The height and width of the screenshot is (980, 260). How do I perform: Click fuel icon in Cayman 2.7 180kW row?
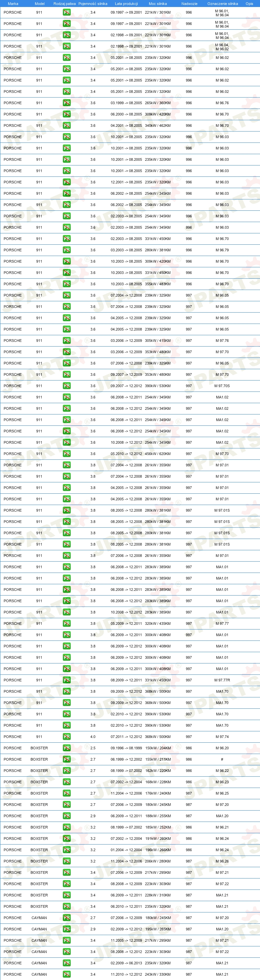click(x=66, y=918)
